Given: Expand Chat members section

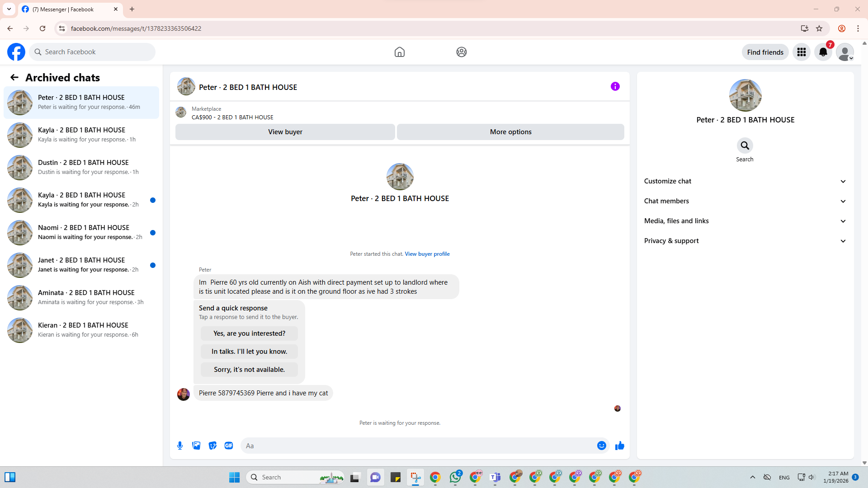Looking at the screenshot, I should pos(745,201).
